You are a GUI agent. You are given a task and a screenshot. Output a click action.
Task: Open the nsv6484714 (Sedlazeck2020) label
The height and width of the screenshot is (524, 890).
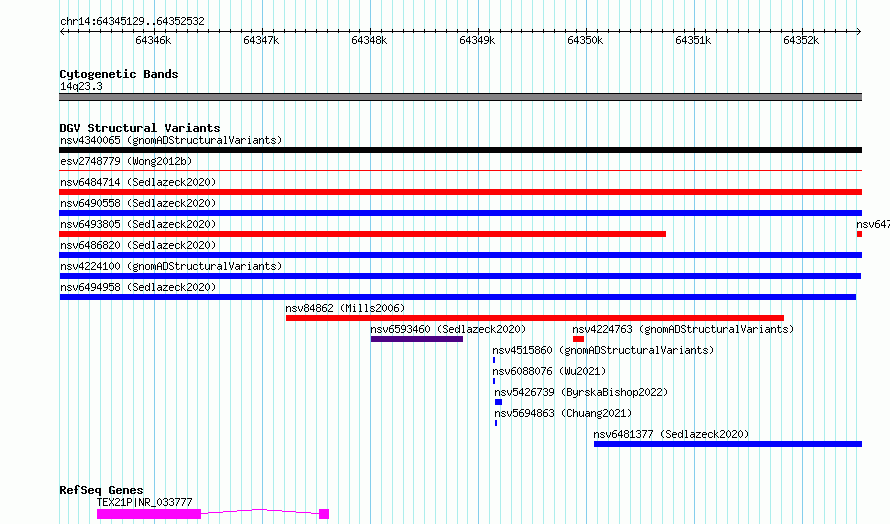click(138, 182)
